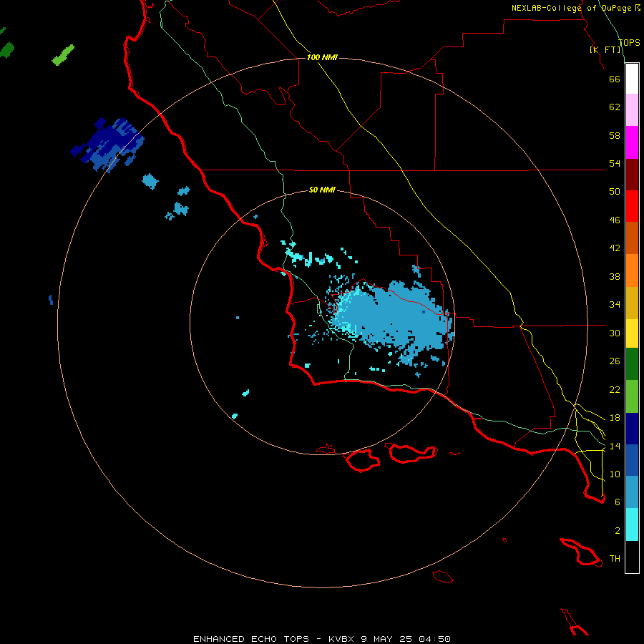Viewport: 644px width, 644px height.
Task: Click the white swatch at top of legend
Action: [632, 79]
